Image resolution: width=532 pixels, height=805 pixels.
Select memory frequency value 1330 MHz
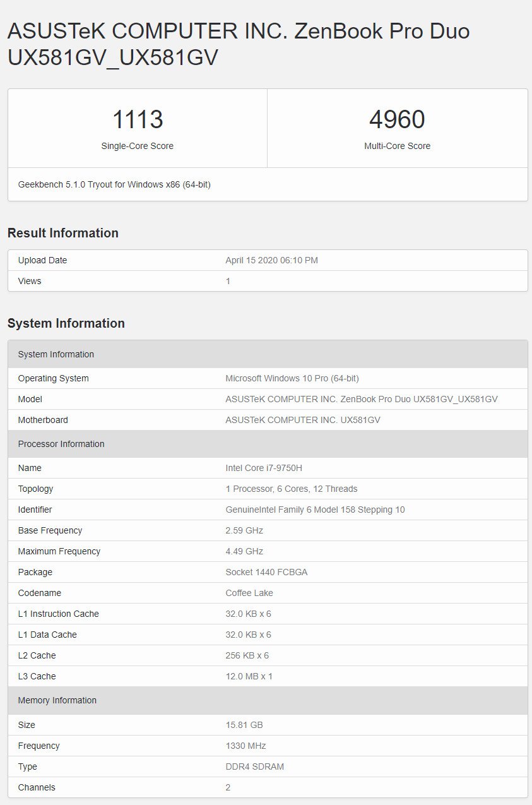click(x=246, y=746)
